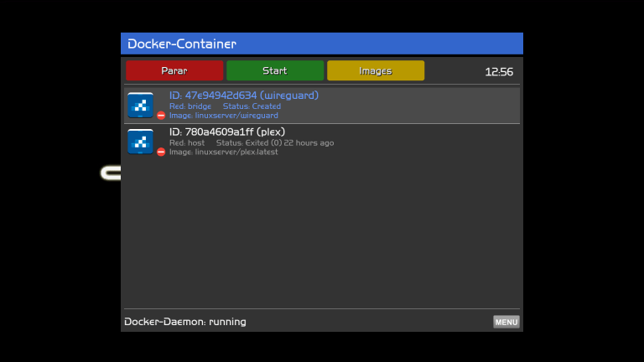Click the Docker-Daemon: running status text
The height and width of the screenshot is (362, 644).
point(185,322)
